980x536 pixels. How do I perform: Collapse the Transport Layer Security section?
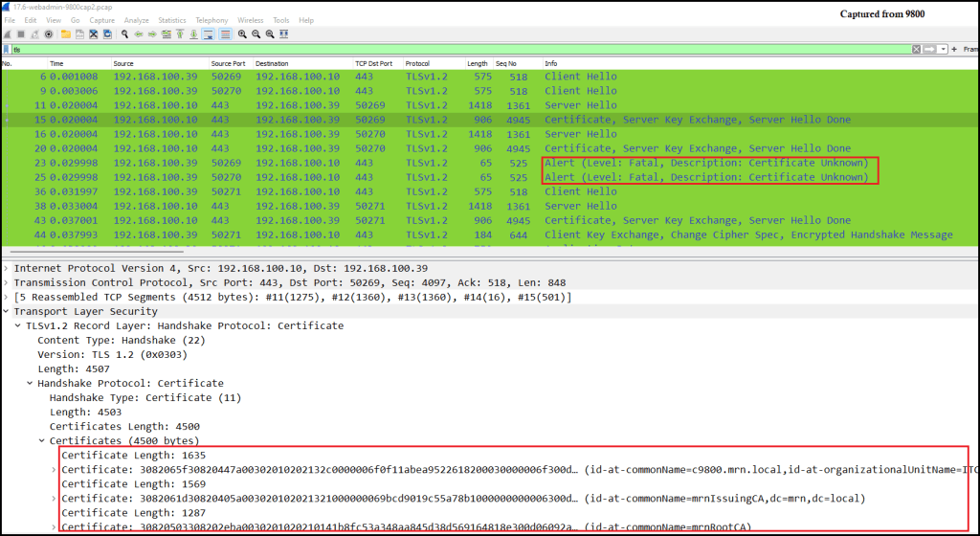coord(6,311)
